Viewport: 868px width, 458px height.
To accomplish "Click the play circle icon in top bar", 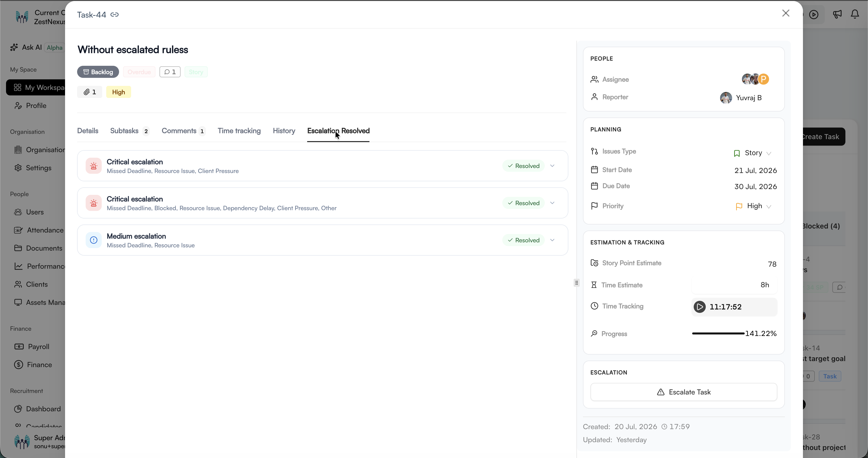I will coord(814,15).
